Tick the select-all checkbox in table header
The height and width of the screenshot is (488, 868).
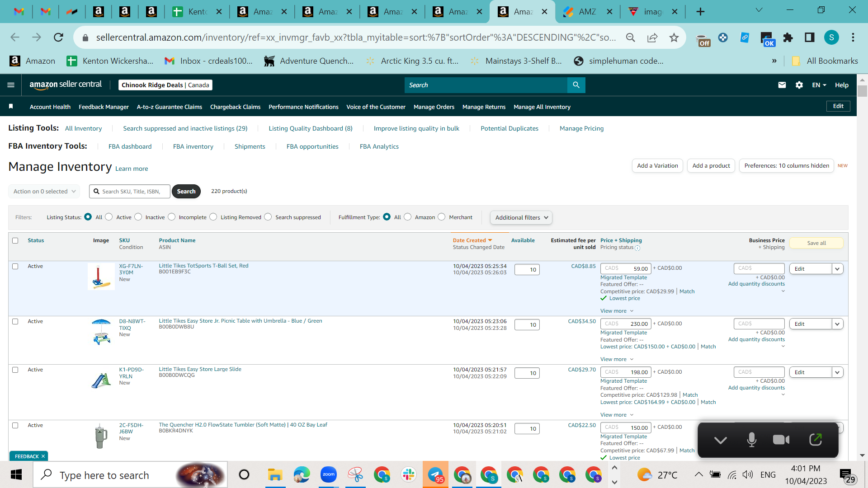coord(15,240)
